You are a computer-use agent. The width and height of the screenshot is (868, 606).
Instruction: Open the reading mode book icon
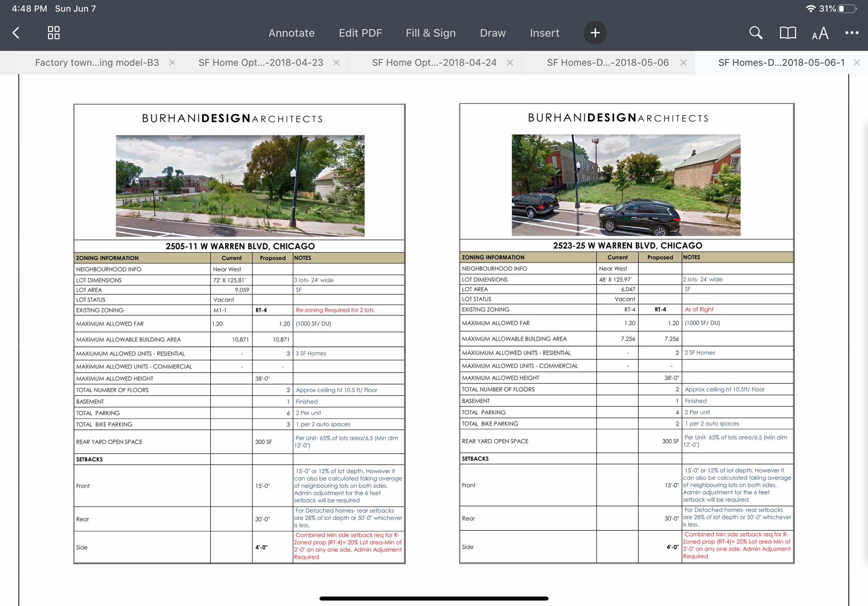[x=788, y=33]
